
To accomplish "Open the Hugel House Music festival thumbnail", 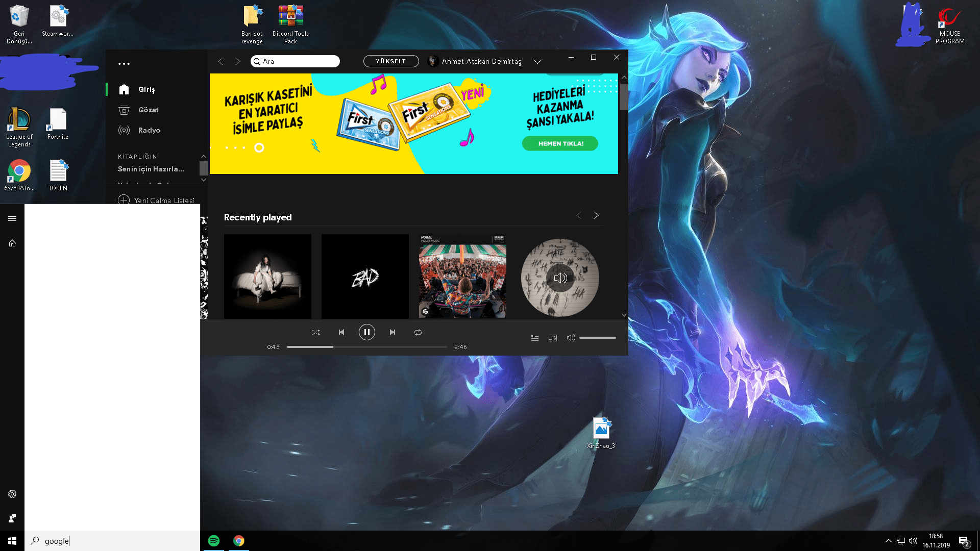I will point(462,276).
